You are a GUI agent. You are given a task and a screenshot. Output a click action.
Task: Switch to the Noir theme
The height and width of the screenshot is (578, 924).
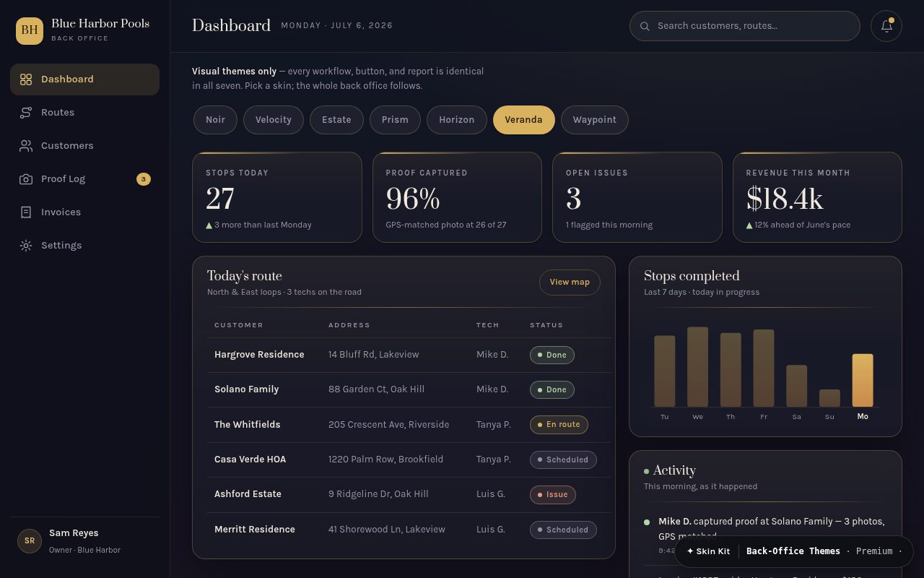[215, 120]
